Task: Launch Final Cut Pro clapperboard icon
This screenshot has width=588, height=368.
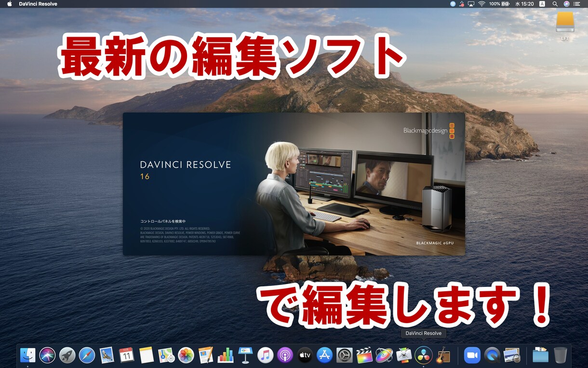Action: point(364,355)
